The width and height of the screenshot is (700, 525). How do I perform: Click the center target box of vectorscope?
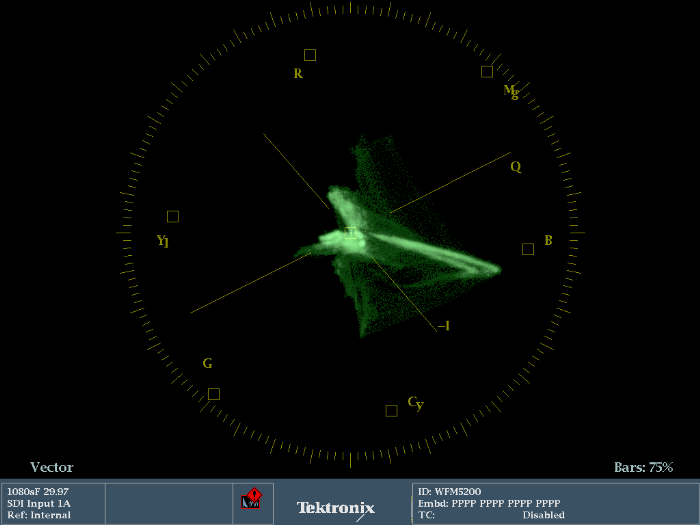tap(350, 233)
